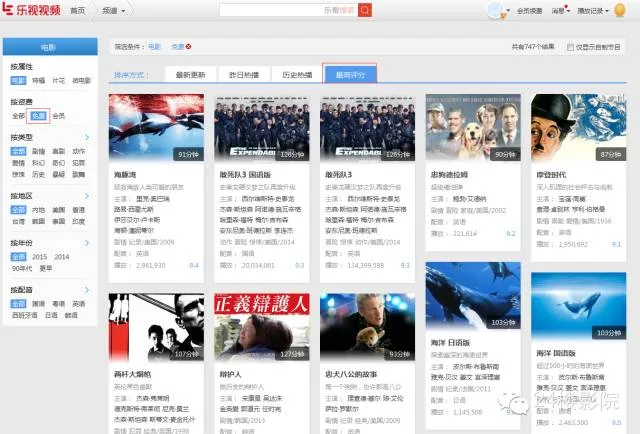
Task: Click the 辩护人 movie title
Action: click(231, 374)
